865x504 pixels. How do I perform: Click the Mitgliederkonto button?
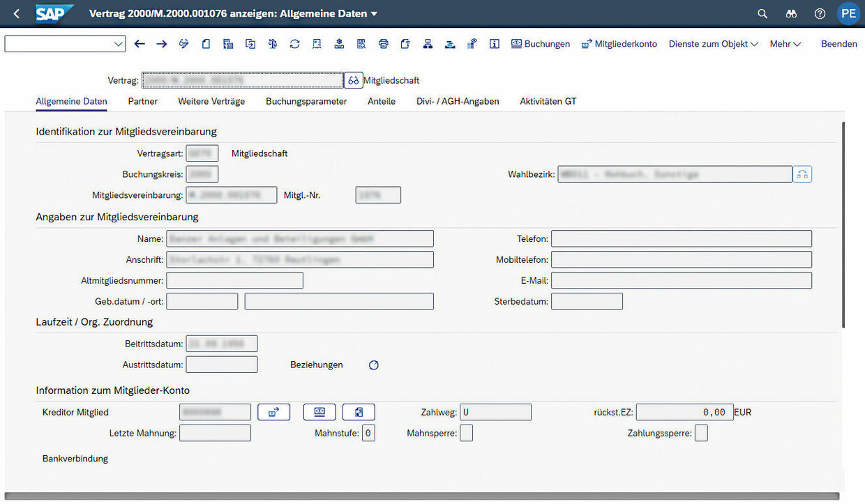point(619,44)
